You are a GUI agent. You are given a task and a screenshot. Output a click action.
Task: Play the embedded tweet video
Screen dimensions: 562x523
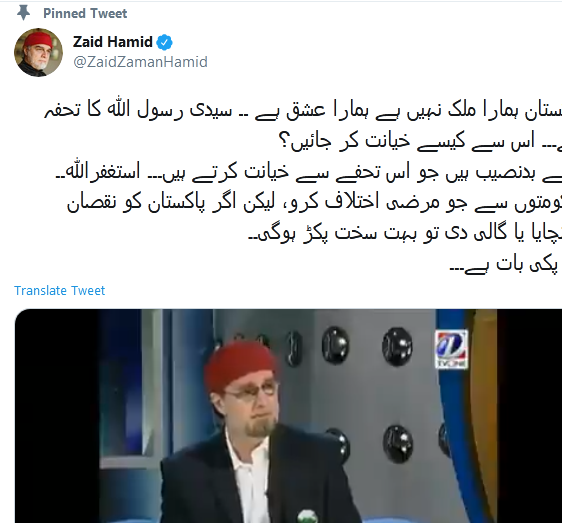point(288,416)
